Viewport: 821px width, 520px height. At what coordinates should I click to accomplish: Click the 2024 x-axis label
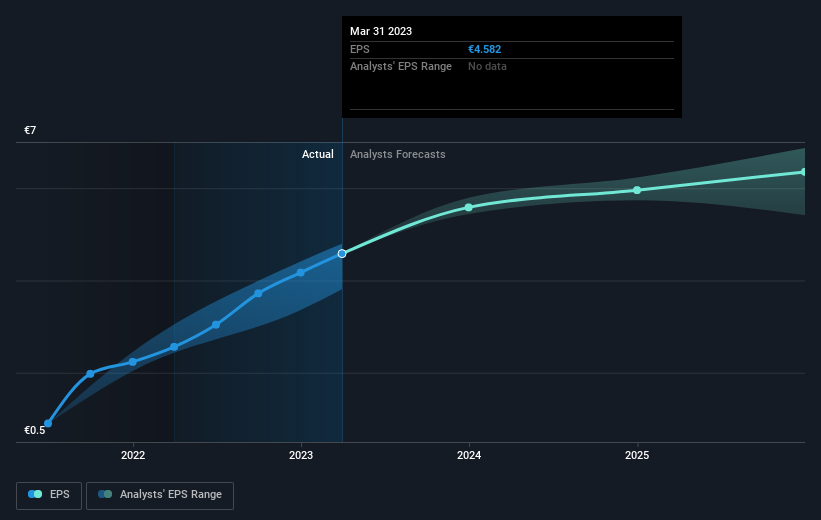pyautogui.click(x=469, y=455)
